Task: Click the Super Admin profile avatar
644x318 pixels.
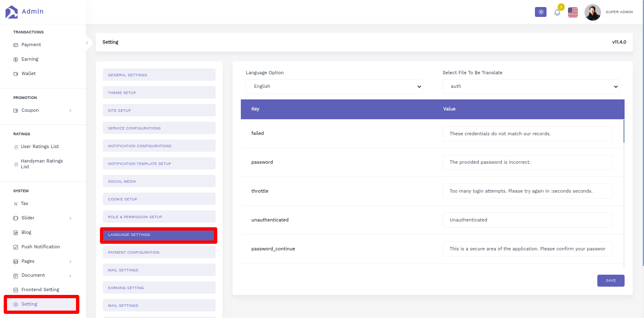Action: tap(593, 12)
